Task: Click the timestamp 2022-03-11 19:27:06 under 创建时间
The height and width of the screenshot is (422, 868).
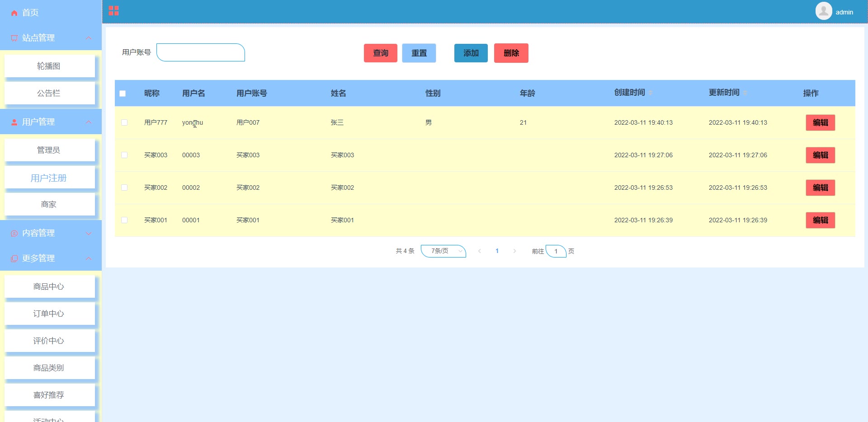Action: click(643, 155)
